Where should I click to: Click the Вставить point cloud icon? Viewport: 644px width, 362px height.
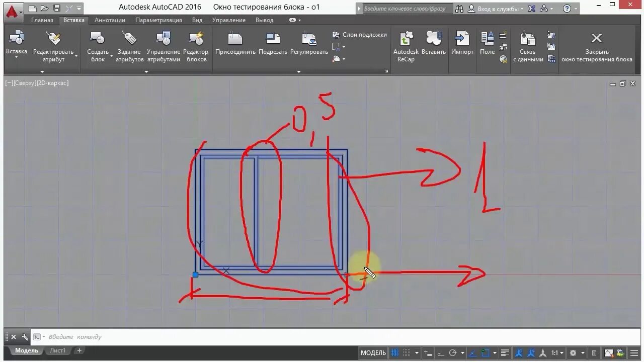pyautogui.click(x=433, y=38)
